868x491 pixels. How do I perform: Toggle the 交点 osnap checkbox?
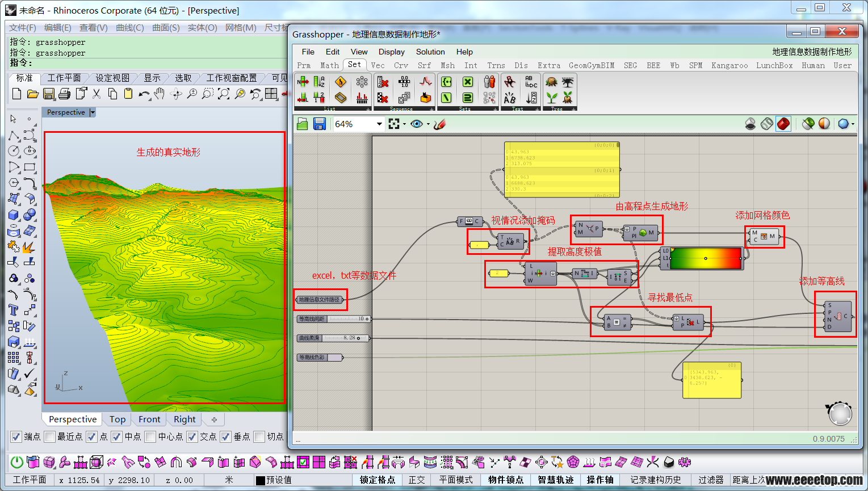click(x=192, y=437)
